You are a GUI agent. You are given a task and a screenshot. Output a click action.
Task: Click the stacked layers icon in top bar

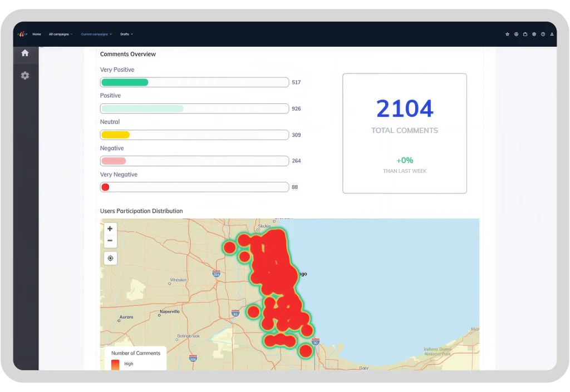(x=534, y=34)
